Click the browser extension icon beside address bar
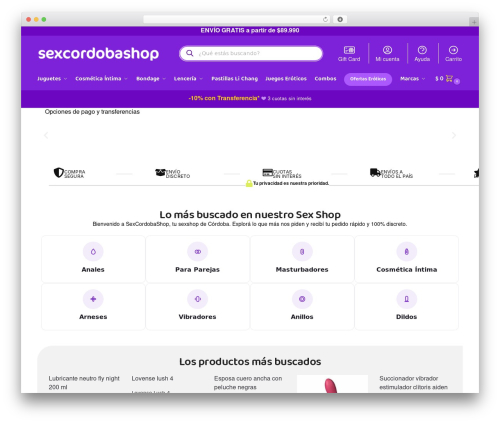 click(340, 19)
